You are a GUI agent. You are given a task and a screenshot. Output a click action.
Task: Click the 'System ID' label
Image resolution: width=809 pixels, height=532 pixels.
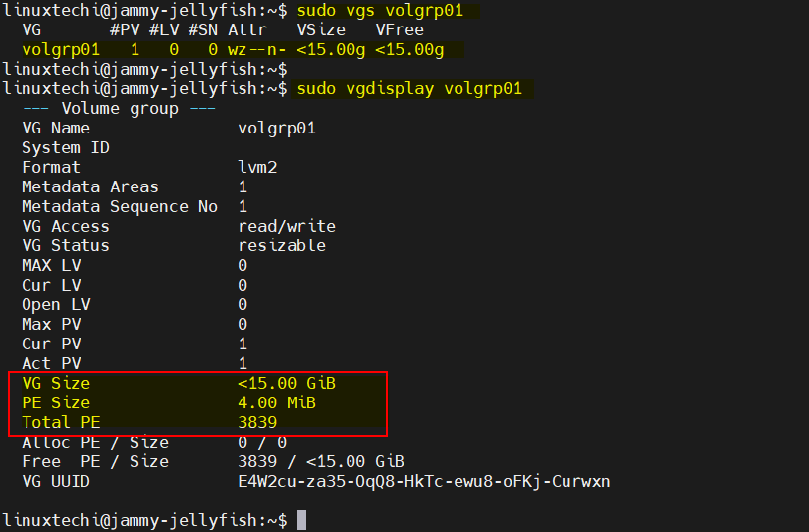(x=66, y=147)
